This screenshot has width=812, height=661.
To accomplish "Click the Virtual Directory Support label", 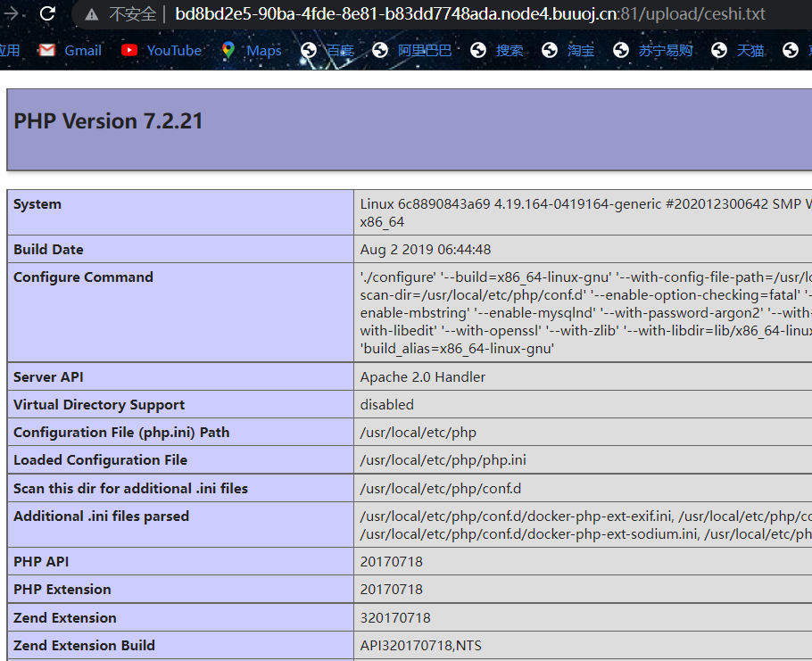I will [99, 405].
